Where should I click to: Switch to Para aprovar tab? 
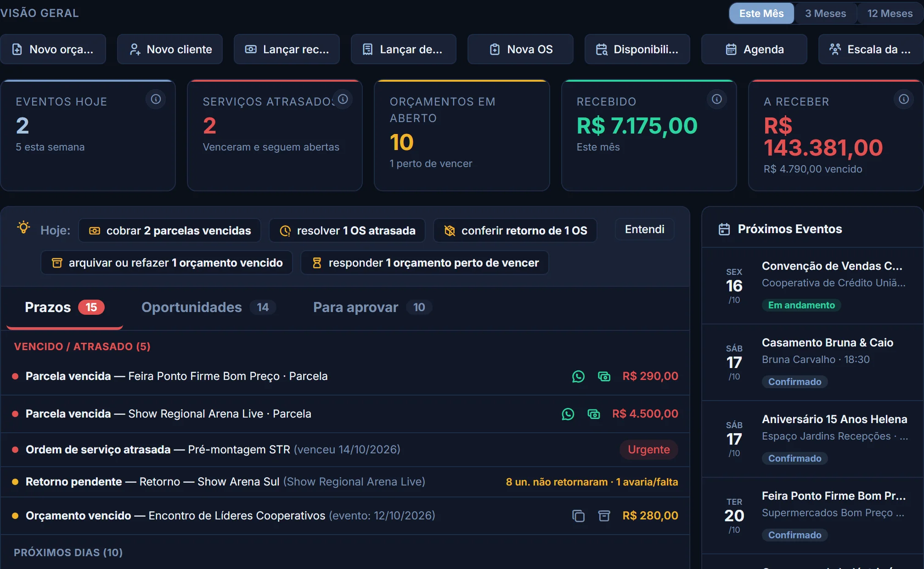(372, 307)
